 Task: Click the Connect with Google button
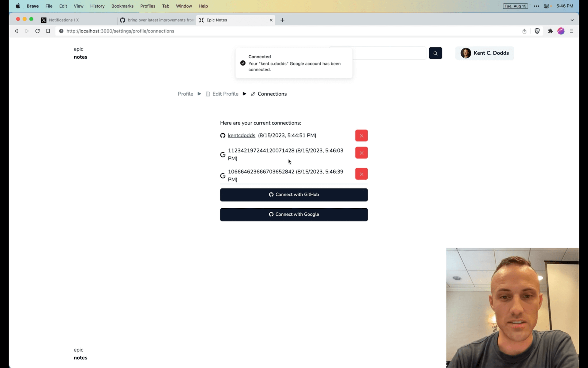293,214
